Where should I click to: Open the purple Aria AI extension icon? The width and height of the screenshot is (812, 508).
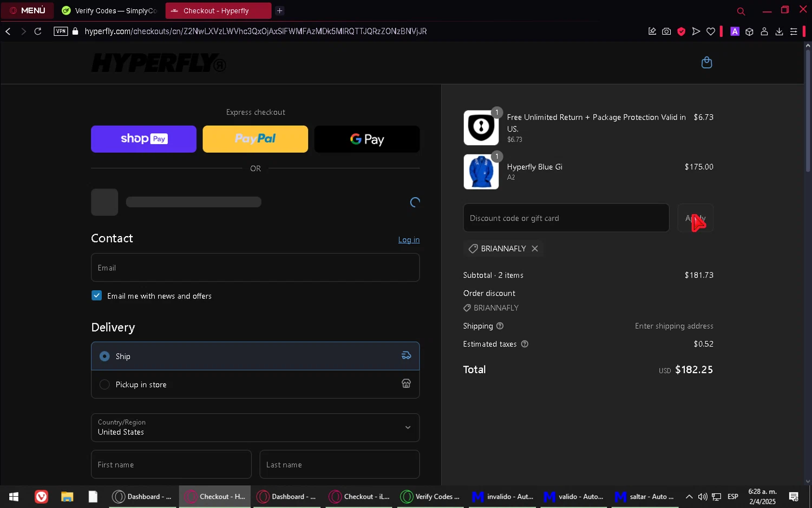735,31
